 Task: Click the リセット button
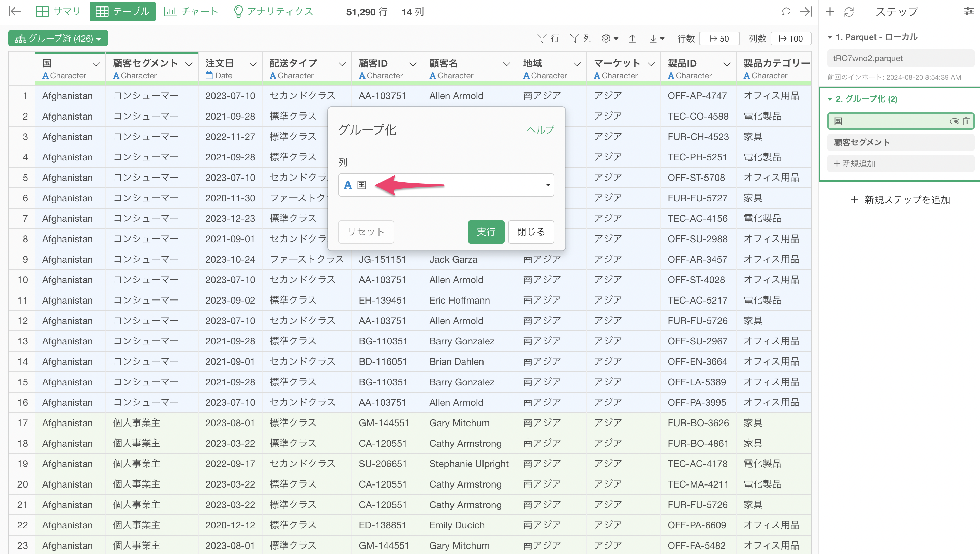(366, 232)
